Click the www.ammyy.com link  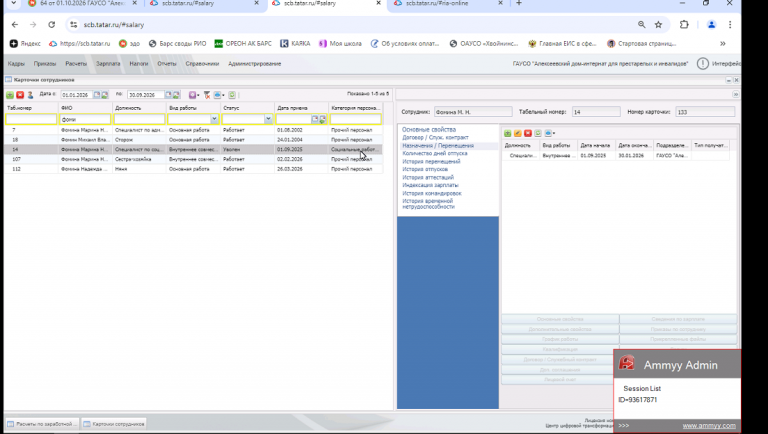click(x=709, y=426)
